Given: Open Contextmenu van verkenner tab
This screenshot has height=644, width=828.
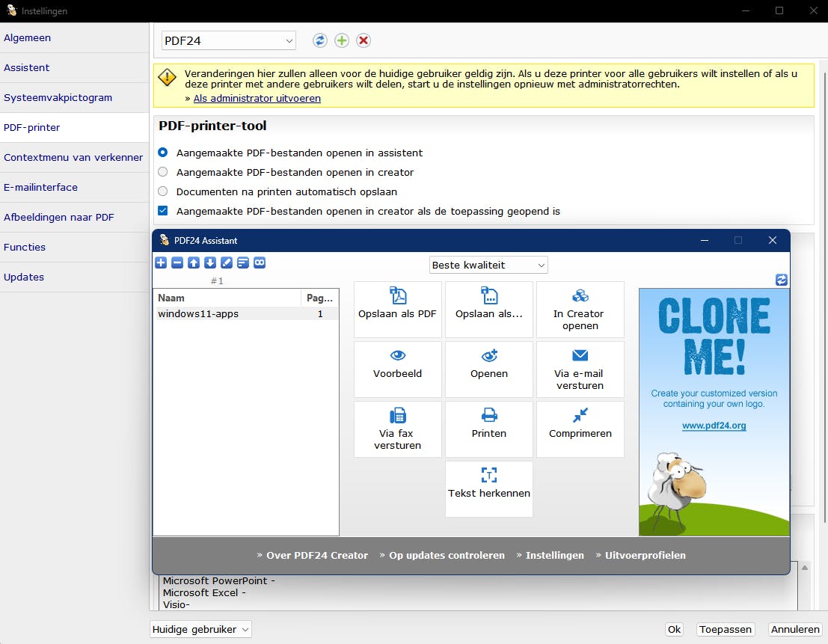Looking at the screenshot, I should (x=75, y=157).
